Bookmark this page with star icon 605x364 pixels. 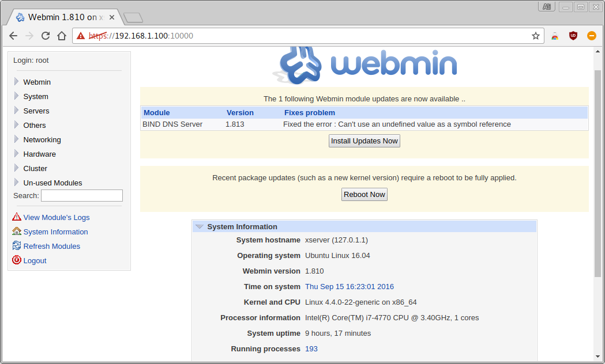(x=536, y=36)
